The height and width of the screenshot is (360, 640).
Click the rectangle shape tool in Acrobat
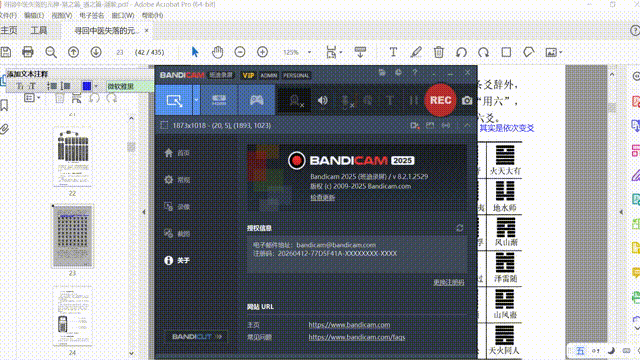pyautogui.click(x=506, y=52)
